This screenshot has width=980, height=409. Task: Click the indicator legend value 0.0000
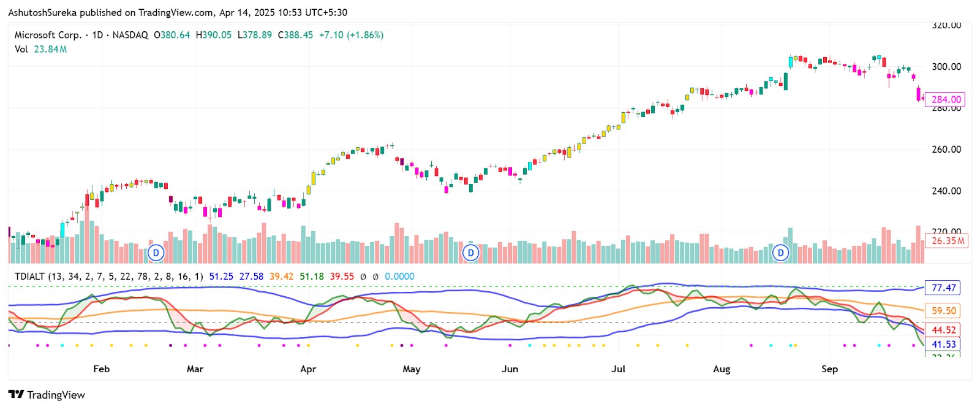pos(399,277)
